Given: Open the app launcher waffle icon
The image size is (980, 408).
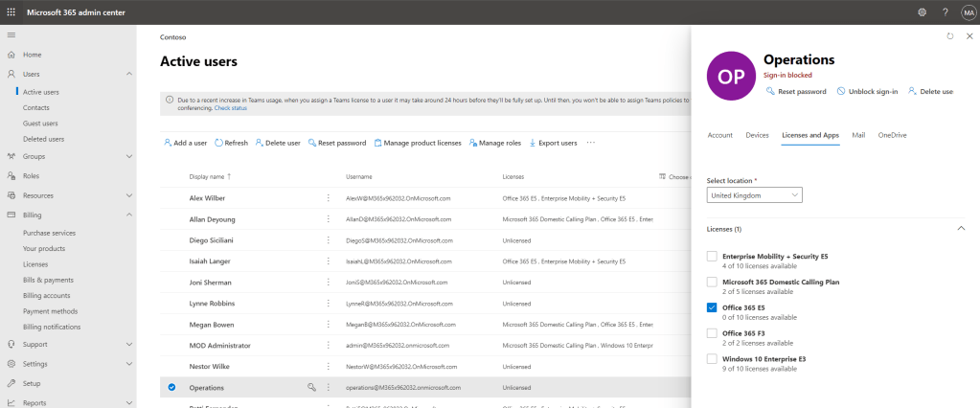Looking at the screenshot, I should click(x=11, y=11).
